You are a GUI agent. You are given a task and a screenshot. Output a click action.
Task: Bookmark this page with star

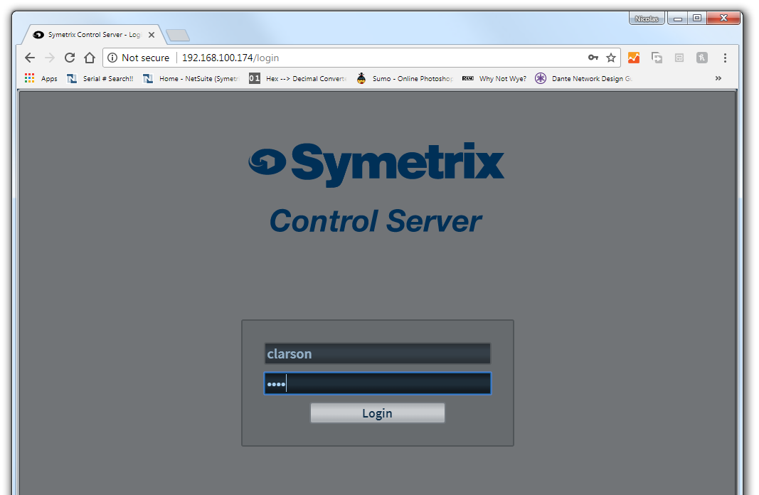pos(611,58)
